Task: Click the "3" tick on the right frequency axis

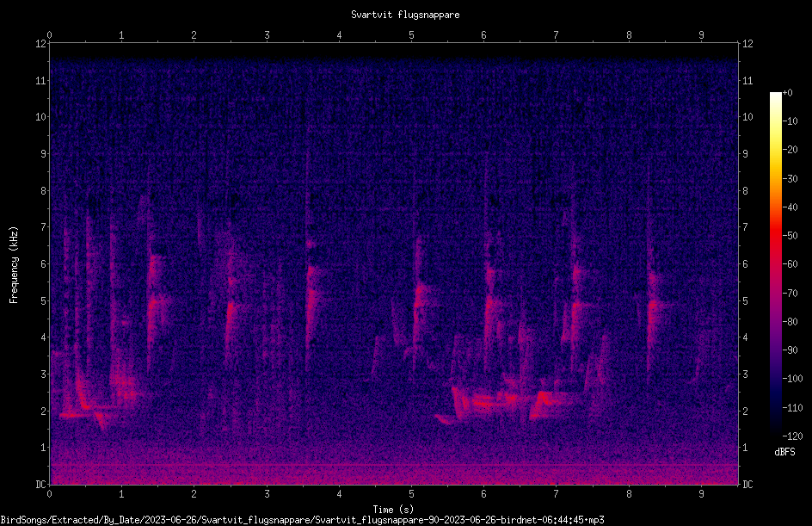Action: click(745, 374)
